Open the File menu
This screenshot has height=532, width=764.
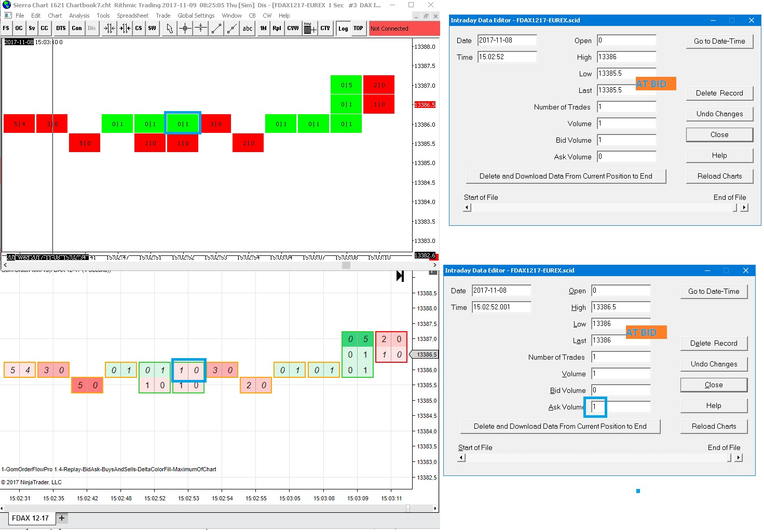tap(20, 16)
